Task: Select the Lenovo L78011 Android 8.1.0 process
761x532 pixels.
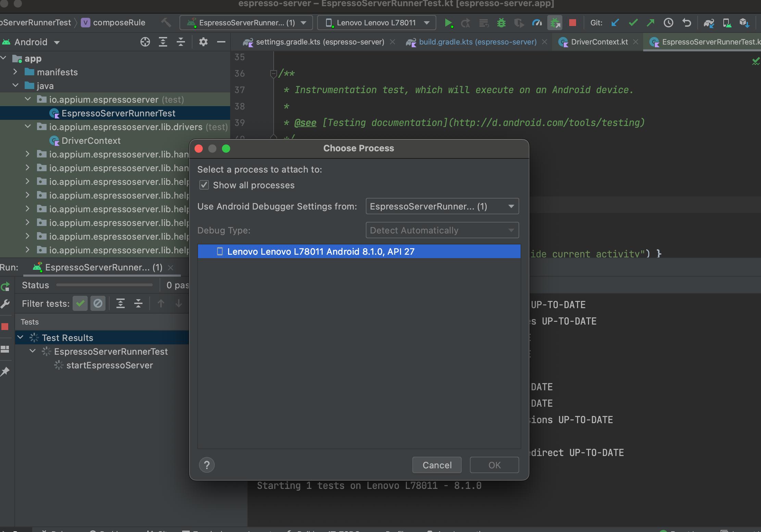Action: [x=358, y=251]
